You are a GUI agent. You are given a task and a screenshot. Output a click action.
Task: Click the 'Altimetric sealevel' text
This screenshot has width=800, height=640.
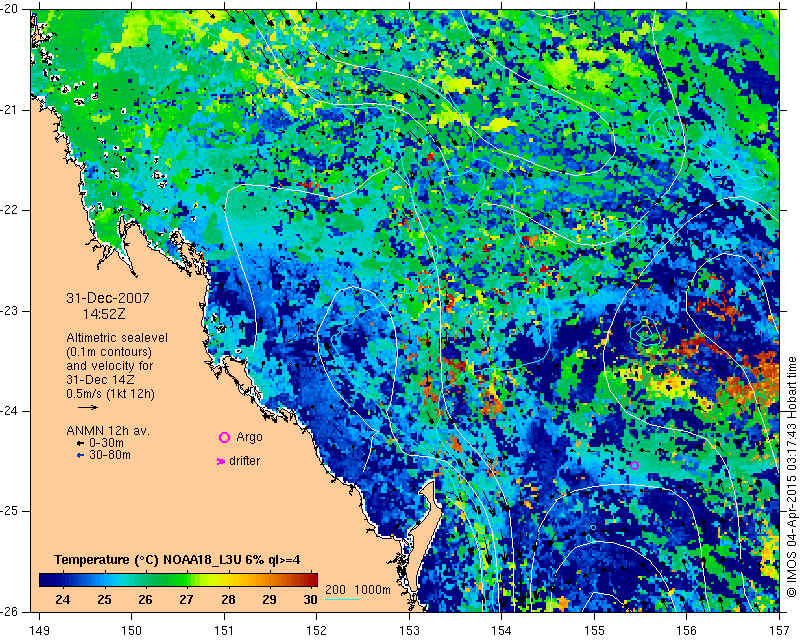117,338
